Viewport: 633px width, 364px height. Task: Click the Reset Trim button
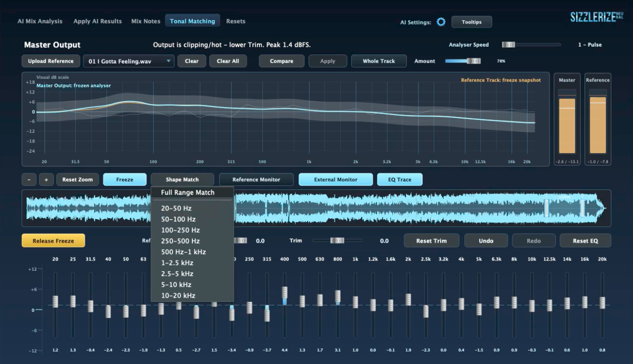[x=431, y=241]
